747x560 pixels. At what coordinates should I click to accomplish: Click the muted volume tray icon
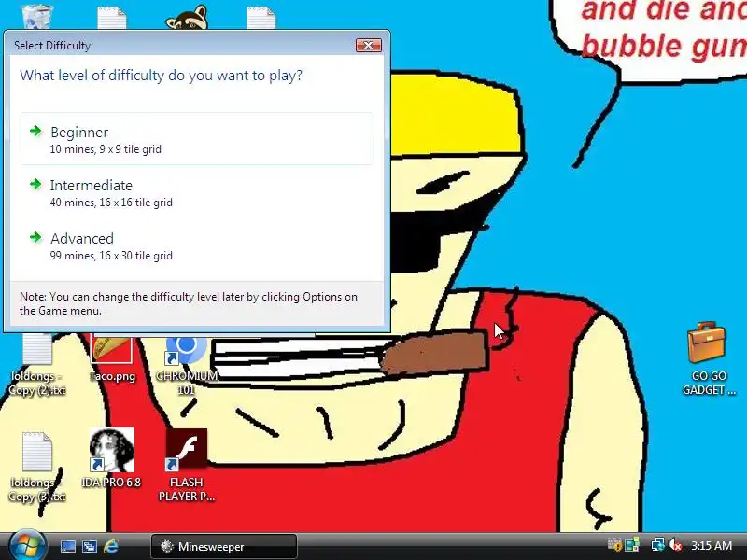click(675, 544)
